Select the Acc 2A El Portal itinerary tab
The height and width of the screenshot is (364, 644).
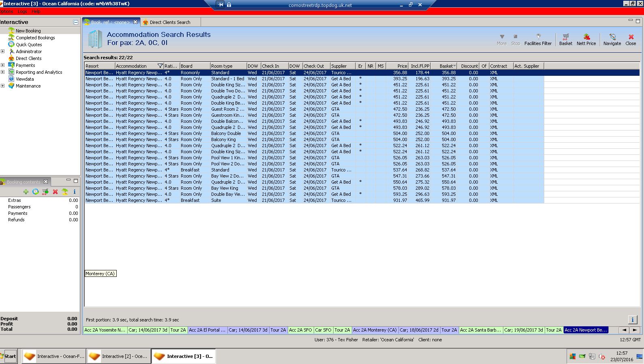pyautogui.click(x=207, y=330)
